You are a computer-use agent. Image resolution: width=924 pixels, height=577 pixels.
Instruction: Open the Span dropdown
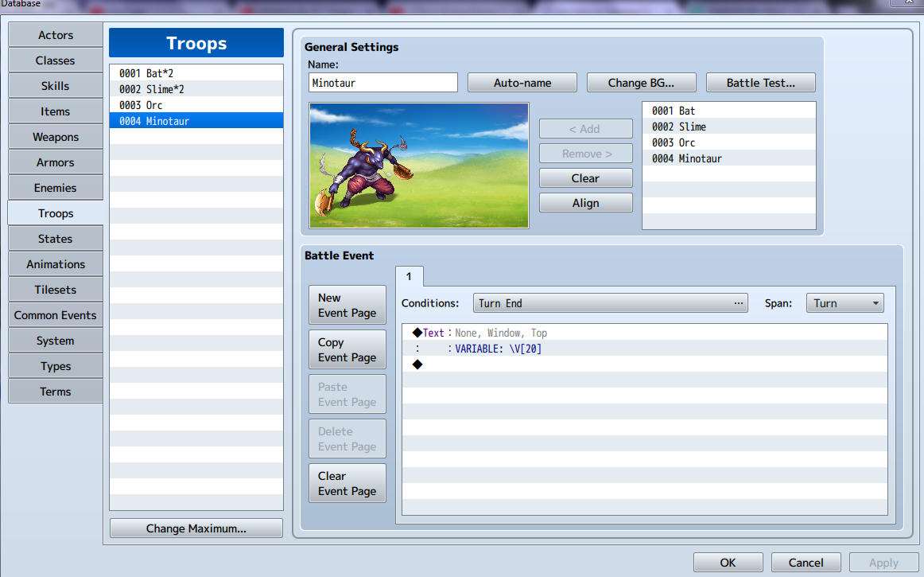click(x=844, y=302)
